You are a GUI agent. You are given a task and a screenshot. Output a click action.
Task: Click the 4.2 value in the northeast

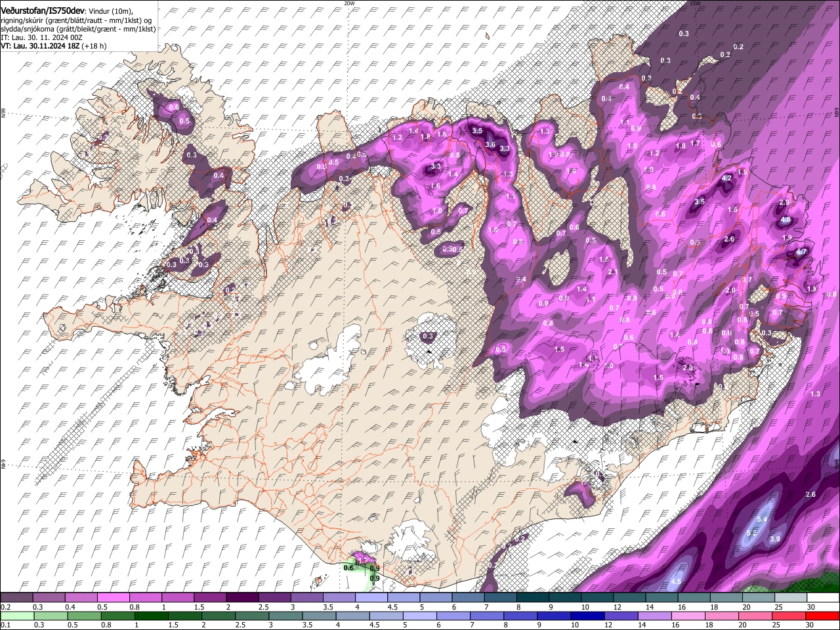click(726, 178)
